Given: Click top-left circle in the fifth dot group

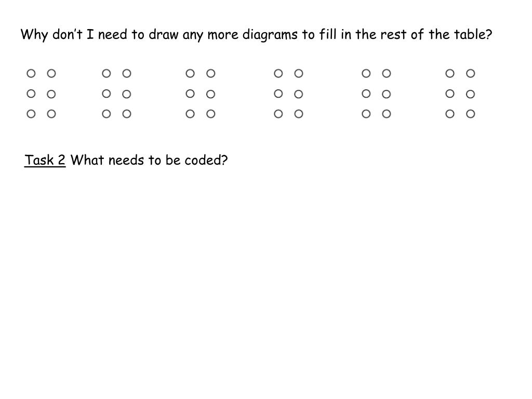Looking at the screenshot, I should [x=366, y=74].
